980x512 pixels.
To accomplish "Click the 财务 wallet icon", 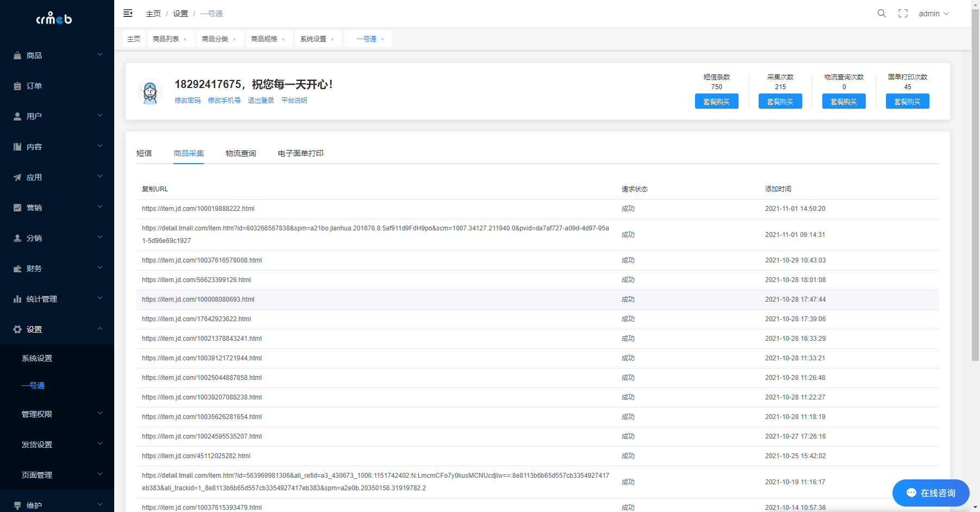I will tap(17, 269).
